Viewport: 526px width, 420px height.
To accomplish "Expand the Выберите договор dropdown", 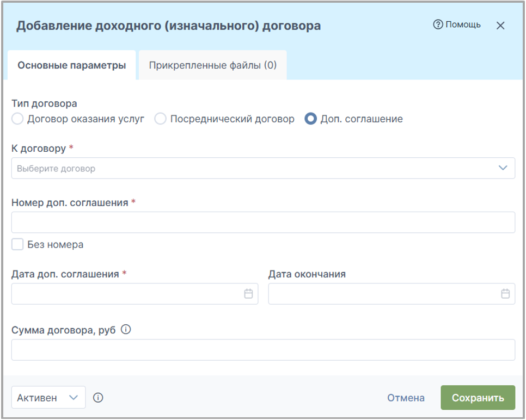I will coord(263,168).
